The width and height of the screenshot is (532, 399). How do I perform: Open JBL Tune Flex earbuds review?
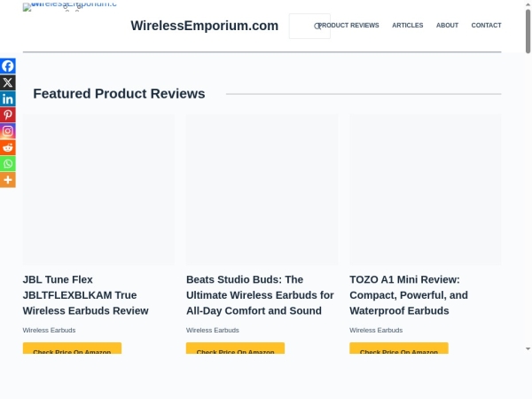coord(85,295)
